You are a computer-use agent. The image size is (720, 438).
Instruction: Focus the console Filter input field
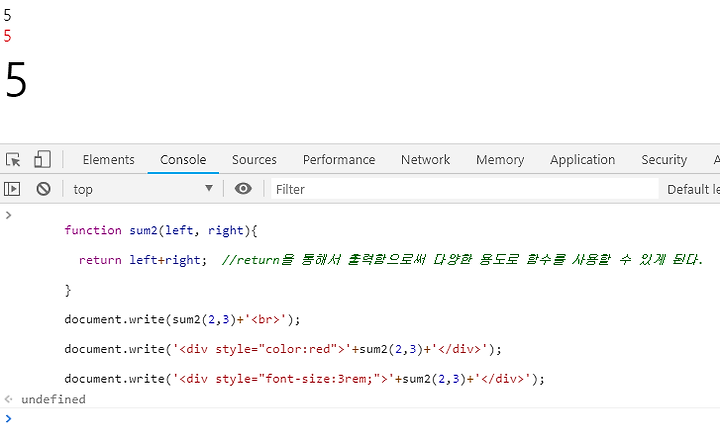(x=464, y=189)
